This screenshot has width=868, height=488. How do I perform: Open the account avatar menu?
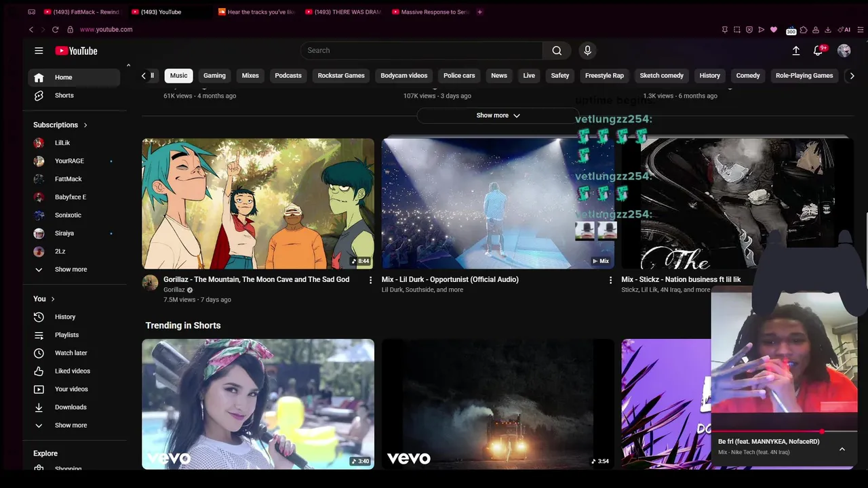coord(844,51)
